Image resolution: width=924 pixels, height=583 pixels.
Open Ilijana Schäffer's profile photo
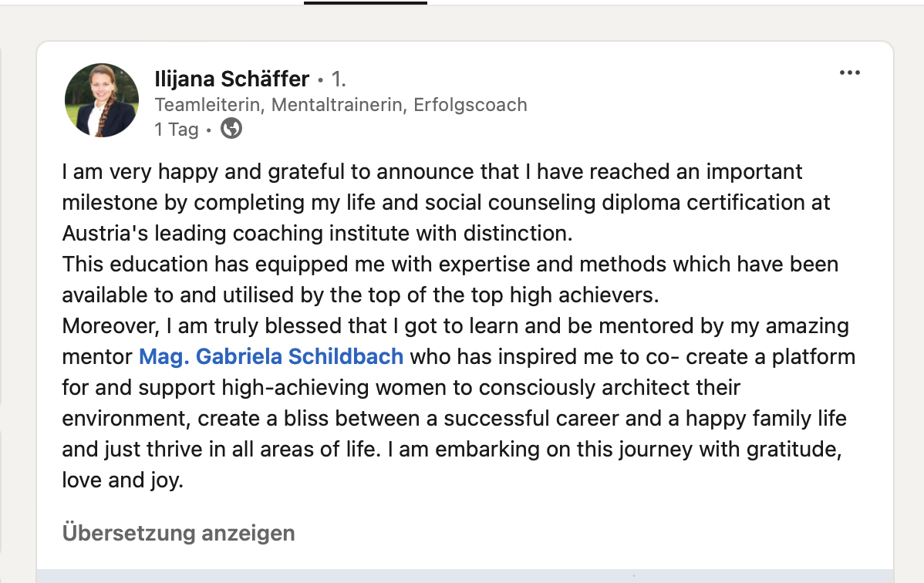click(102, 100)
